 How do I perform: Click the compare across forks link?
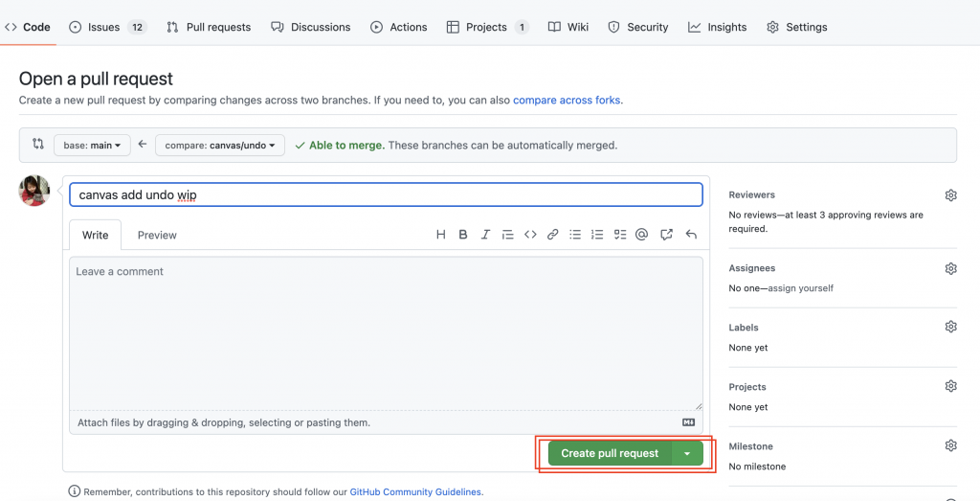tap(567, 100)
